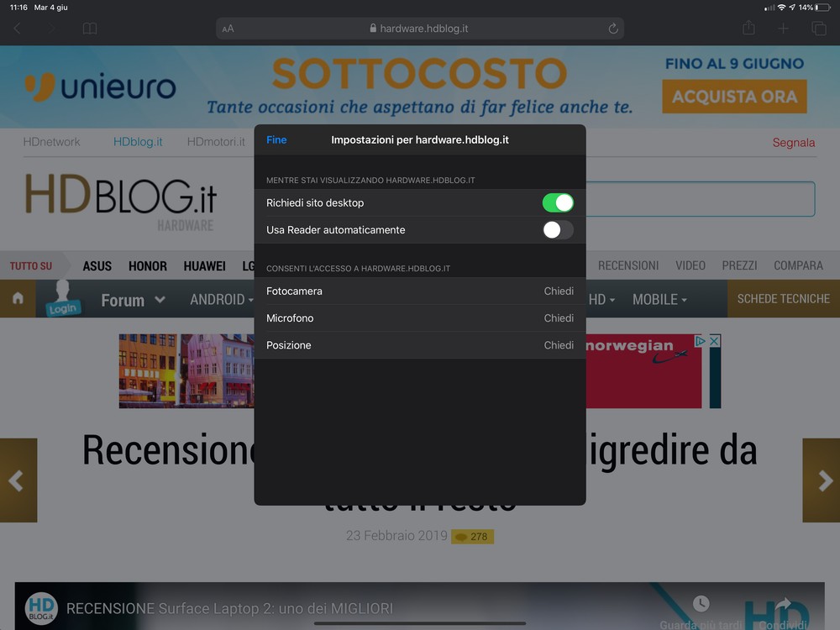The width and height of the screenshot is (840, 630).
Task: Reload the page with the refresh icon
Action: (x=613, y=29)
